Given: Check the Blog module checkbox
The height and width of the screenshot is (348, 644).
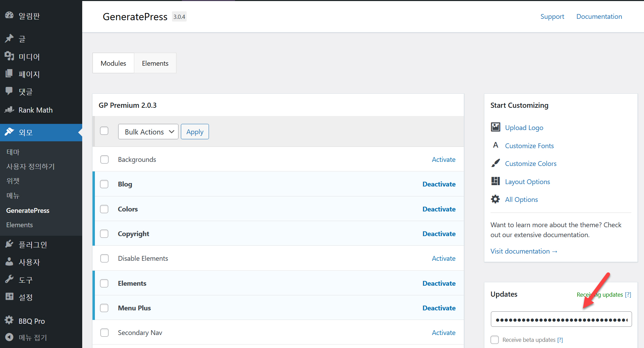Looking at the screenshot, I should [104, 184].
